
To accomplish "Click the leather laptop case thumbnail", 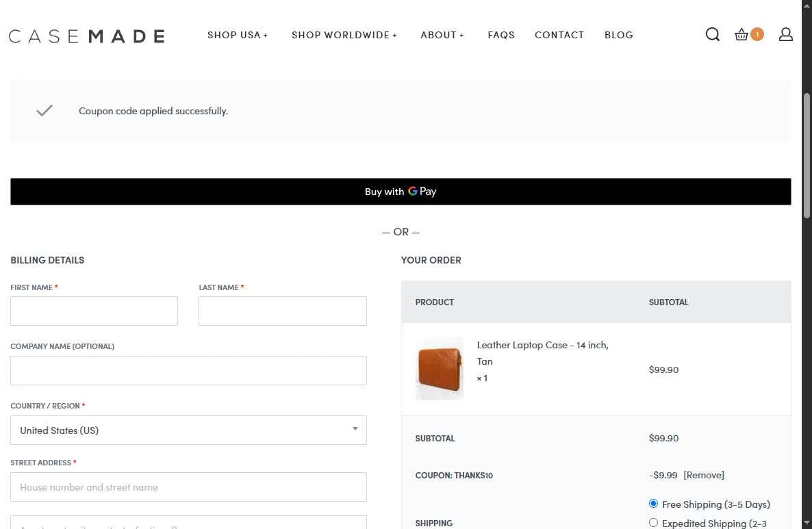I will pyautogui.click(x=440, y=369).
